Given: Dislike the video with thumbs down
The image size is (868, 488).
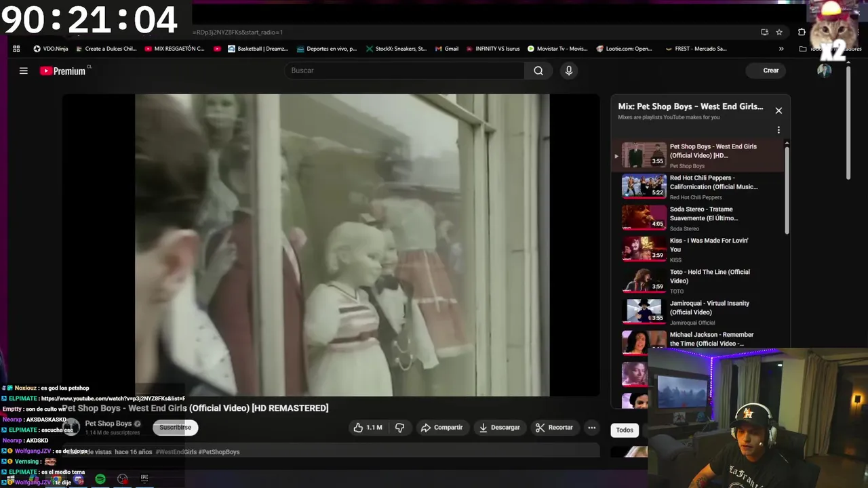Looking at the screenshot, I should (x=399, y=428).
